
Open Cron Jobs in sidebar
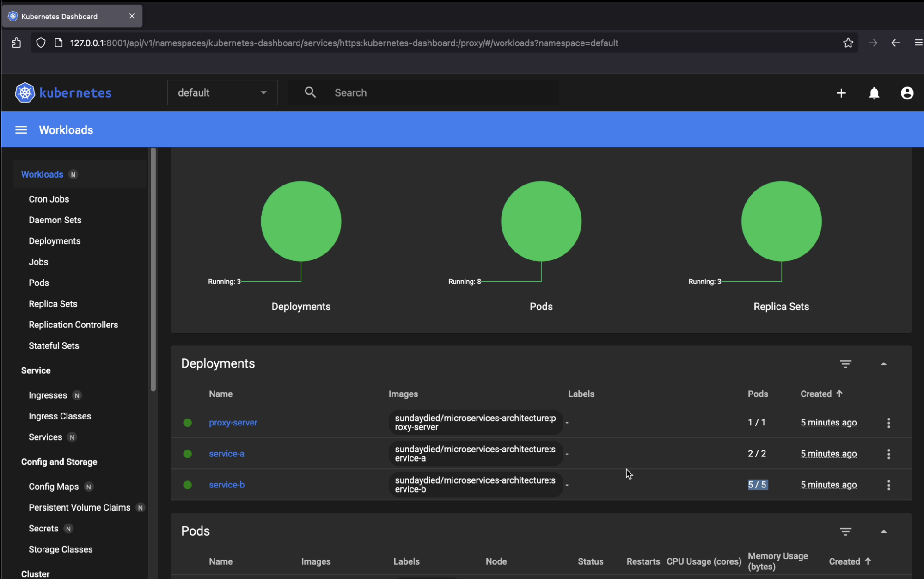coord(49,199)
